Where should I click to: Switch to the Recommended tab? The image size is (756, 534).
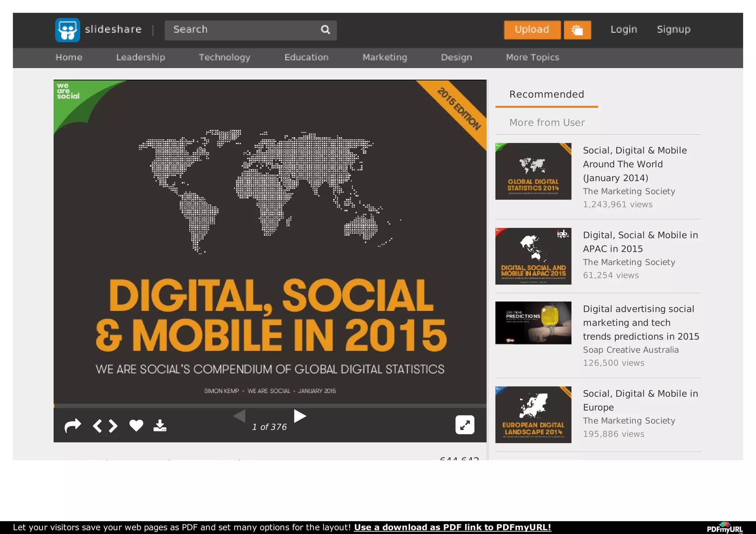[547, 94]
